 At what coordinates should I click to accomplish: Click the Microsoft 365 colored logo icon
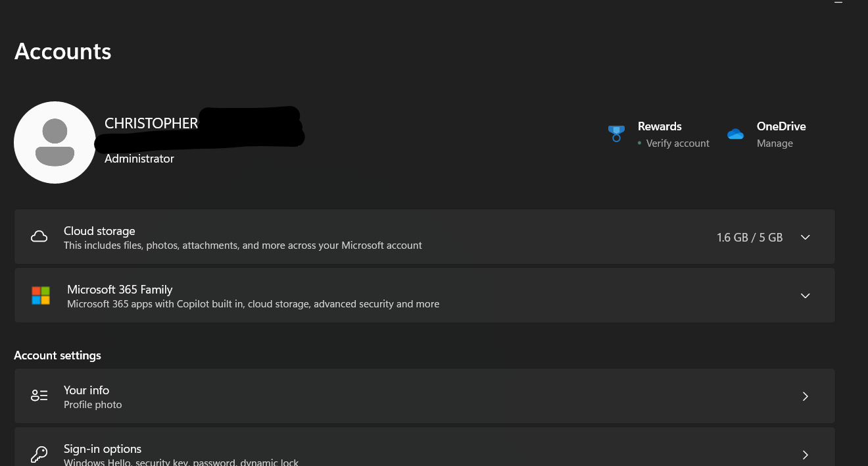coord(41,296)
